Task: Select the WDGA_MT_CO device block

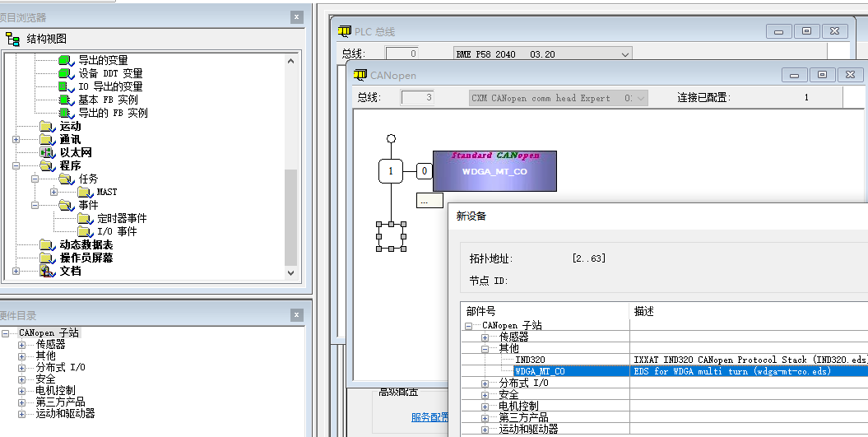Action: [x=495, y=171]
